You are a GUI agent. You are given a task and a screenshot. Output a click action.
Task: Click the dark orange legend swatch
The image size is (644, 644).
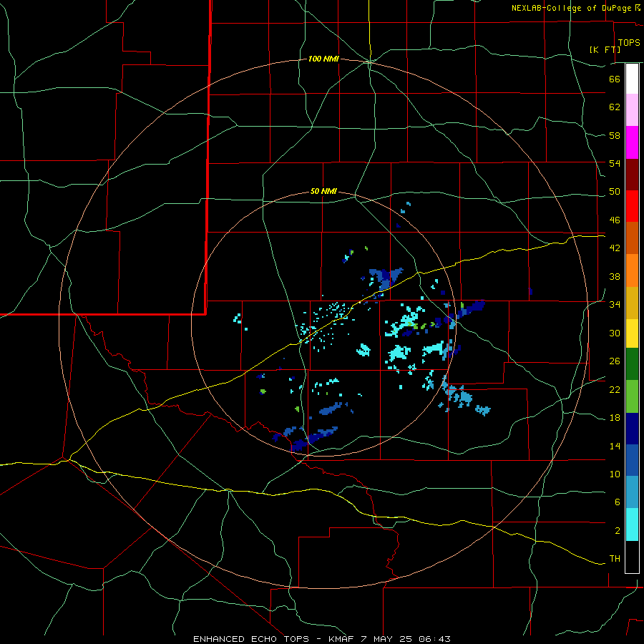point(632,238)
